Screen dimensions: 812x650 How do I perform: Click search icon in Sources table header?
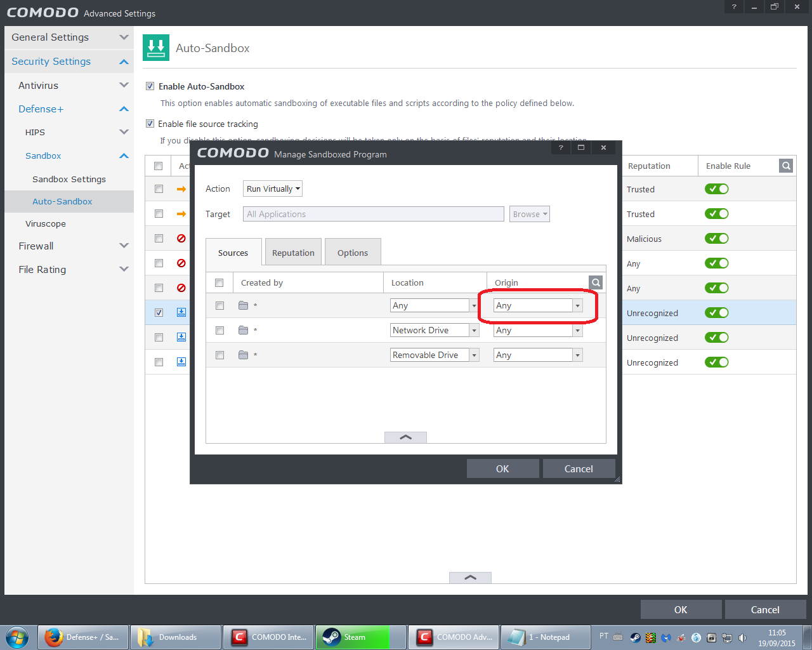pyautogui.click(x=596, y=282)
